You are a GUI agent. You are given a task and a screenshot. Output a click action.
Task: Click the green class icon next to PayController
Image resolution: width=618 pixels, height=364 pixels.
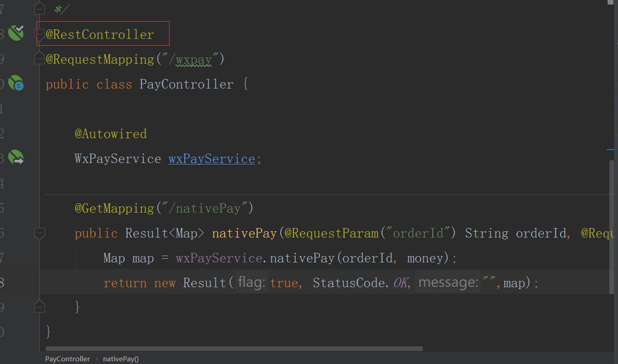(16, 83)
